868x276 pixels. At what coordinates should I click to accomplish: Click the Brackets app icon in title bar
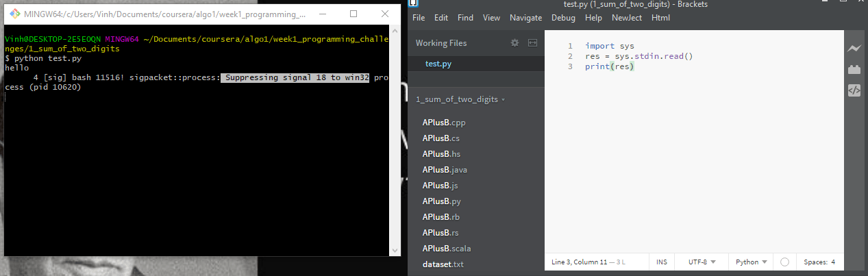pyautogui.click(x=413, y=4)
